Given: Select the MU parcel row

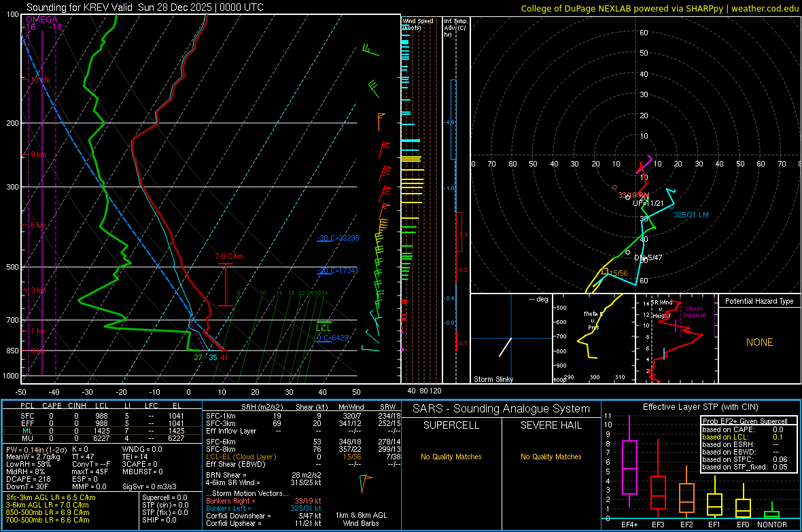Looking at the screenshot, I should coord(103,438).
